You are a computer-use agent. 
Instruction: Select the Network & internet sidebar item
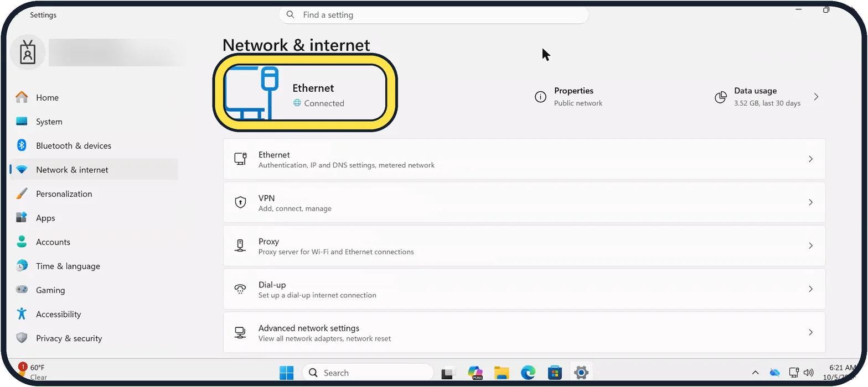pos(93,170)
